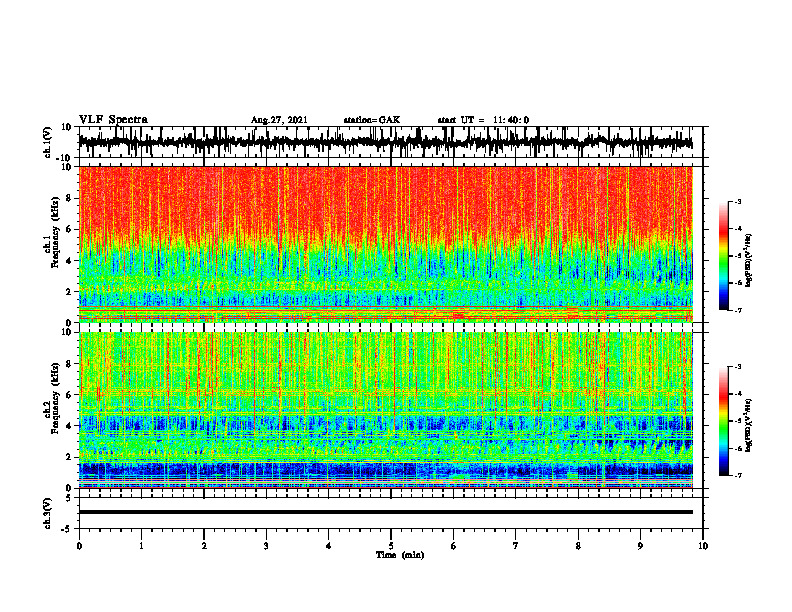Click the '2' kHz tick on ch.2 frequency axis
The height and width of the screenshot is (612, 792).
(x=69, y=457)
